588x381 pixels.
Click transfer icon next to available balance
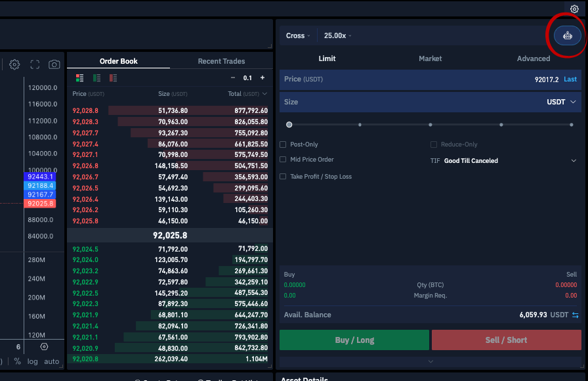pos(576,315)
